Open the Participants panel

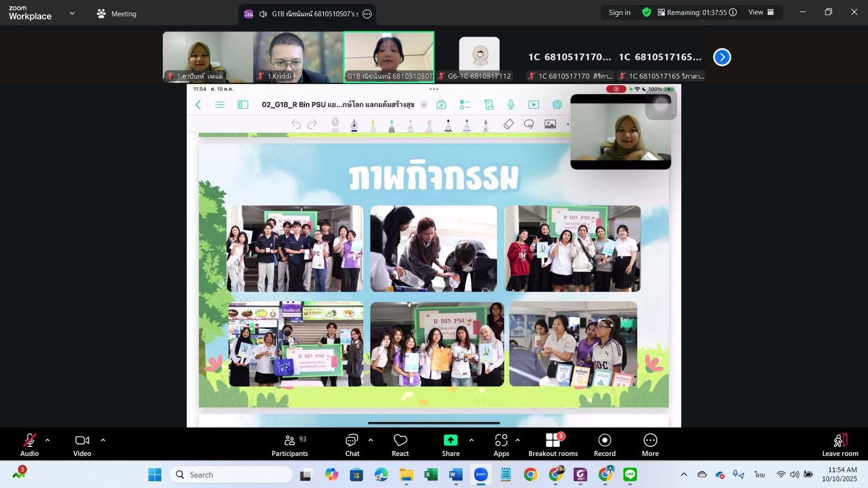(290, 445)
